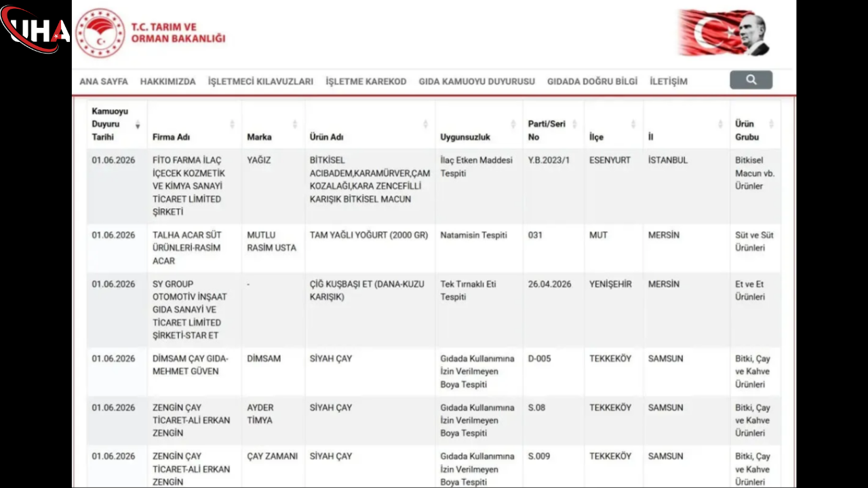Viewport: 868px width, 488px height.
Task: Open GIDADA DOĞRU BİLGİ link
Action: [x=593, y=81]
